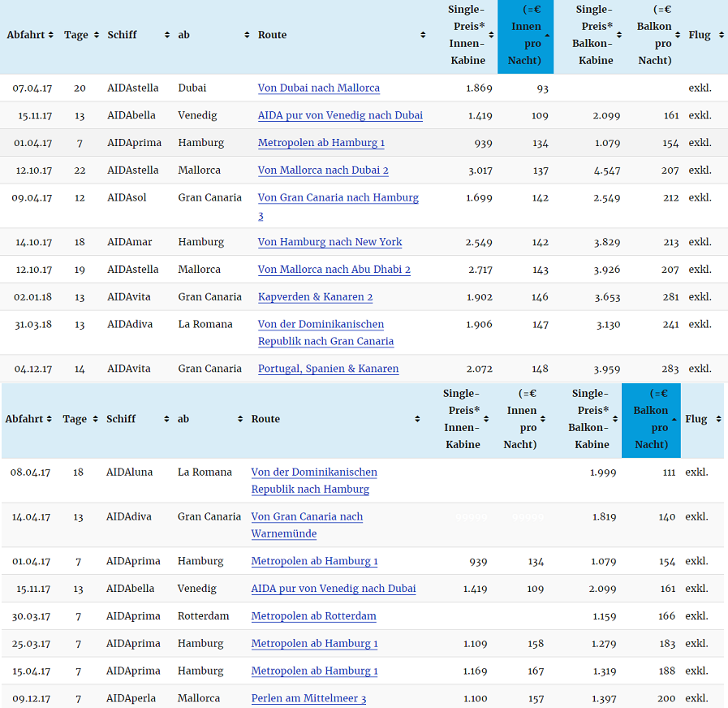Open Metropolen ab Rotterdam route
The image size is (728, 708).
click(313, 616)
